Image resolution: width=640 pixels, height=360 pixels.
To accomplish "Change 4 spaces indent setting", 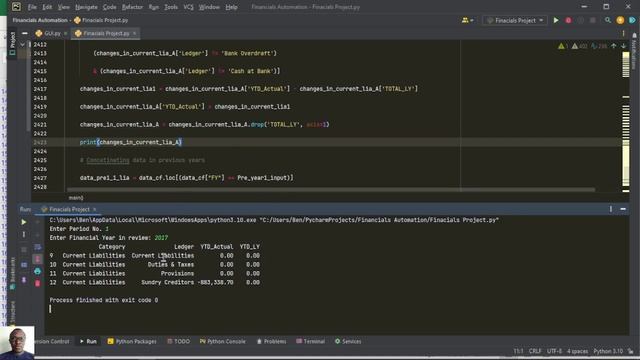I will click(578, 351).
